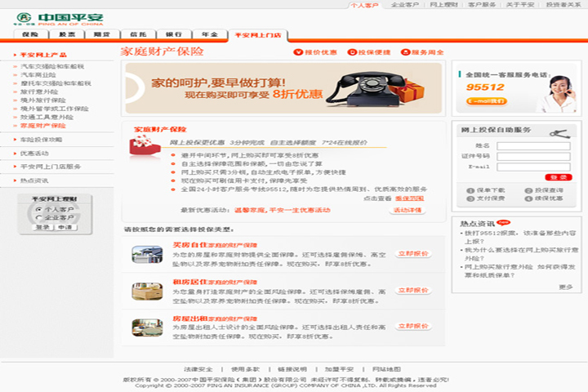Select the 个人客户 radio button
This screenshot has height=392, width=588.
[x=39, y=209]
